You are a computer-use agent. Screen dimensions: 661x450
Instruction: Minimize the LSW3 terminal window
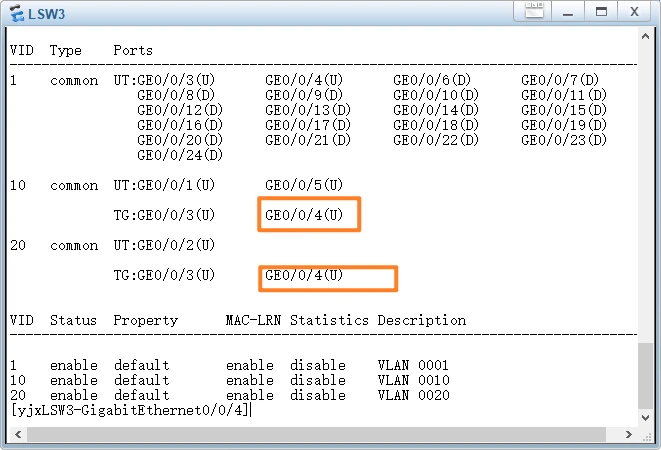pyautogui.click(x=566, y=11)
